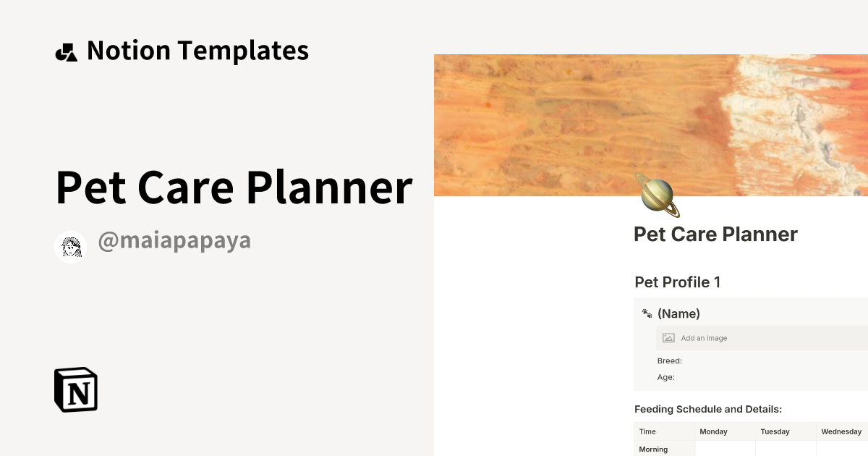Open the @maiapapaya avatar picture

(x=70, y=245)
